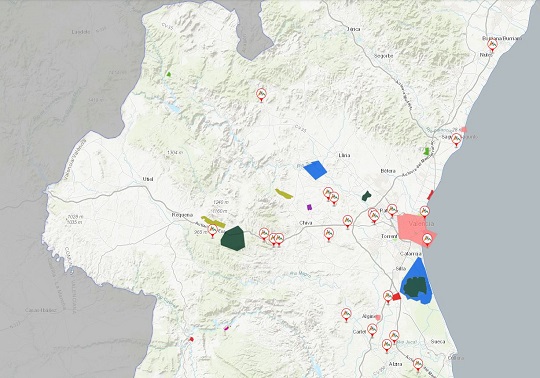Select the bright green polygon south-west of Sagunto

tap(426, 151)
